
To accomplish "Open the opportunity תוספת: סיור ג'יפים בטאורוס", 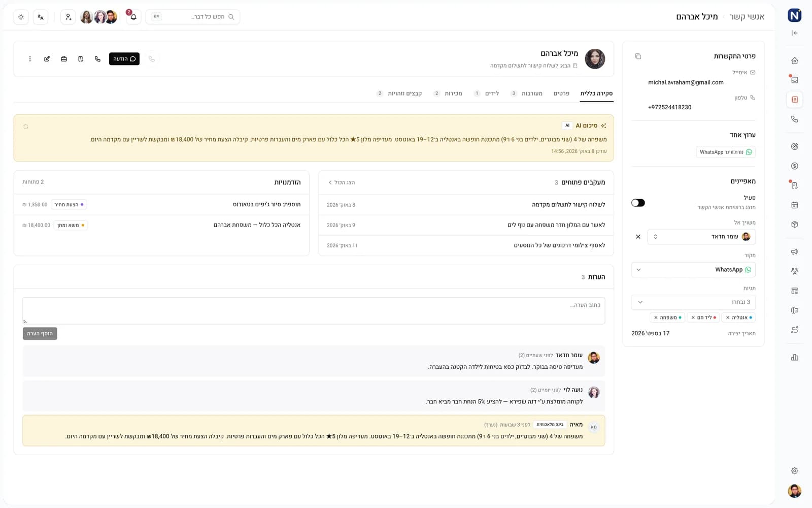I will tap(161, 205).
